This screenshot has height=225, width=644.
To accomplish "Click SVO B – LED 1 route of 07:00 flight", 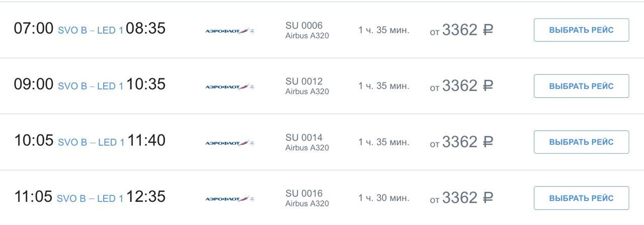I will [91, 31].
